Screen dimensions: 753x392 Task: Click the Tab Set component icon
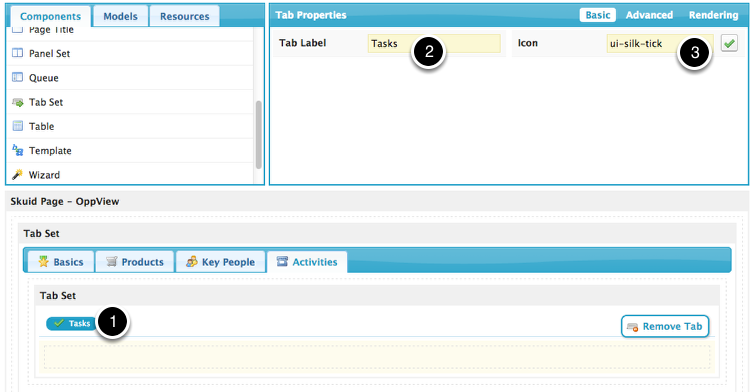(x=17, y=102)
